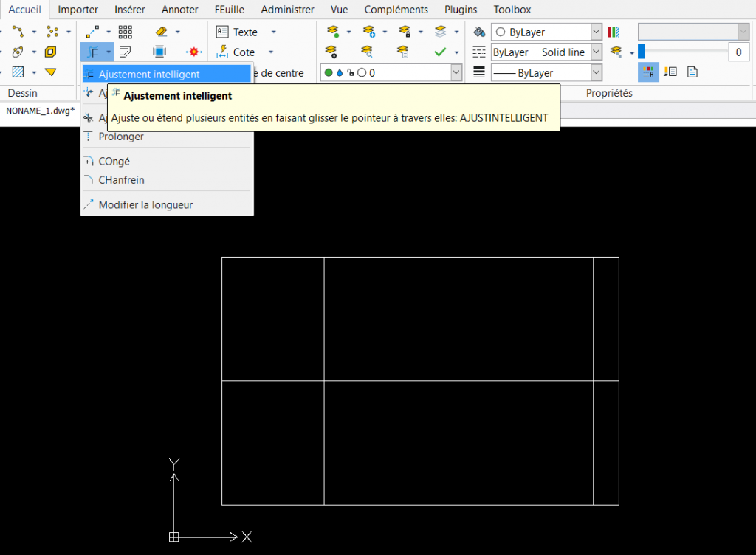
Task: Click the Texte tool button
Action: click(237, 32)
